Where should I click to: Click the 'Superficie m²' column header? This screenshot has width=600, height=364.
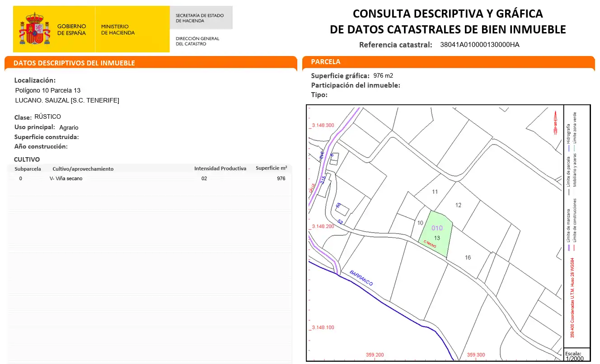coord(272,168)
